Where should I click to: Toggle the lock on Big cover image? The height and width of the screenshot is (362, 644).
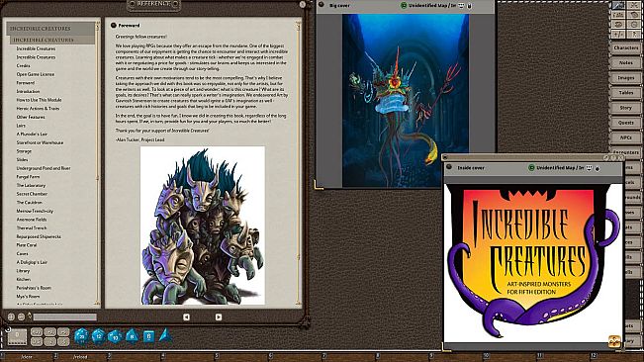tap(470, 6)
